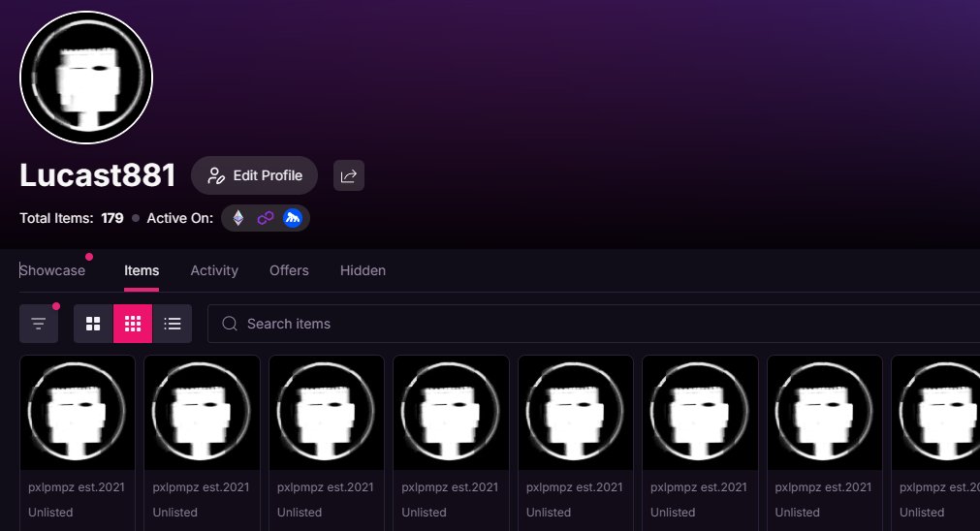Click seventh item's Unlisted status
The width and height of the screenshot is (980, 531).
coord(798,513)
